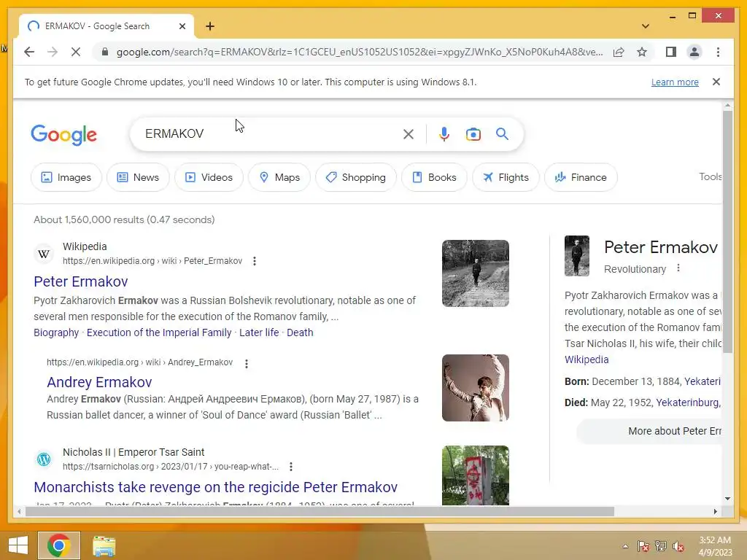The width and height of the screenshot is (747, 560).
Task: Clear the ERMAKOV search query
Action: pos(408,134)
